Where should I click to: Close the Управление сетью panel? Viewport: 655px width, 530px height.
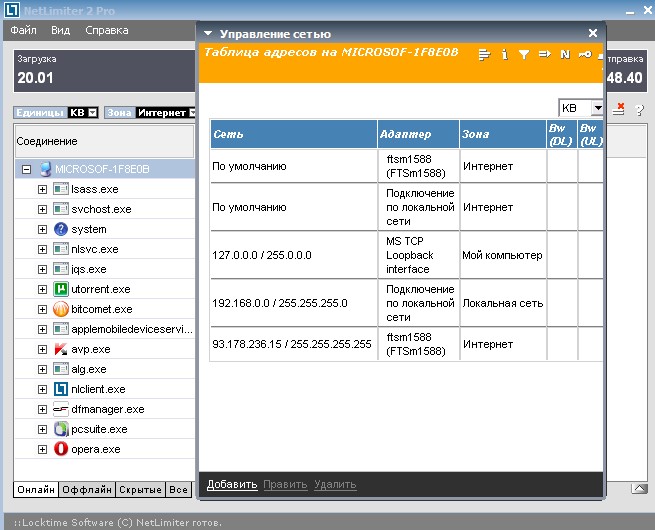click(x=593, y=33)
